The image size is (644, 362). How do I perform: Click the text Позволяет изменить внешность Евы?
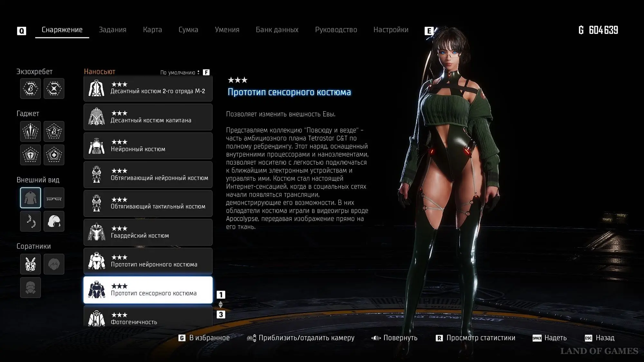coord(281,114)
